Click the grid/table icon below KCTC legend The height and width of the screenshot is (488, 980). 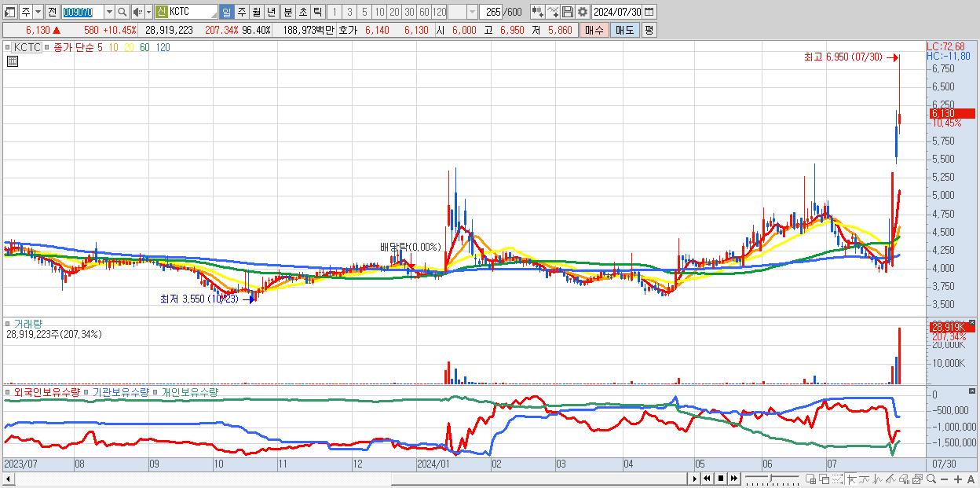[x=12, y=62]
